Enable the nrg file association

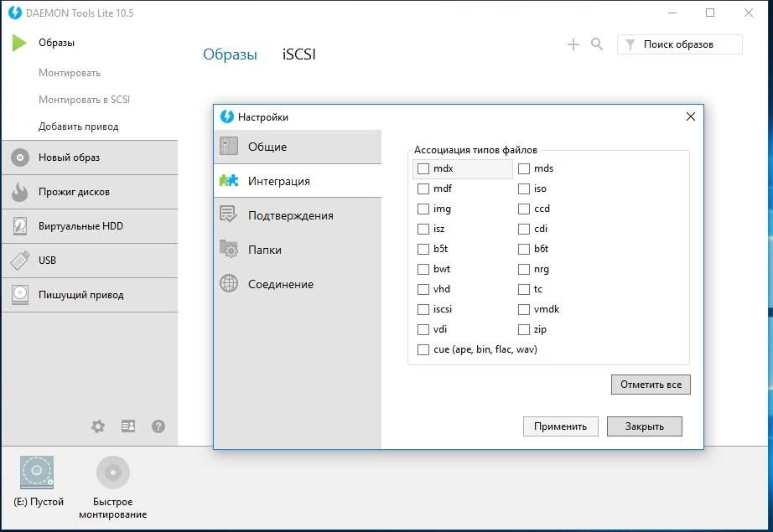(x=523, y=270)
